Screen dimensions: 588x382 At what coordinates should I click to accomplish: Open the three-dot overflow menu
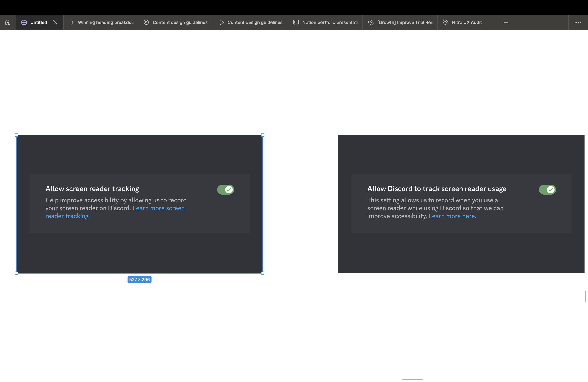pos(578,22)
